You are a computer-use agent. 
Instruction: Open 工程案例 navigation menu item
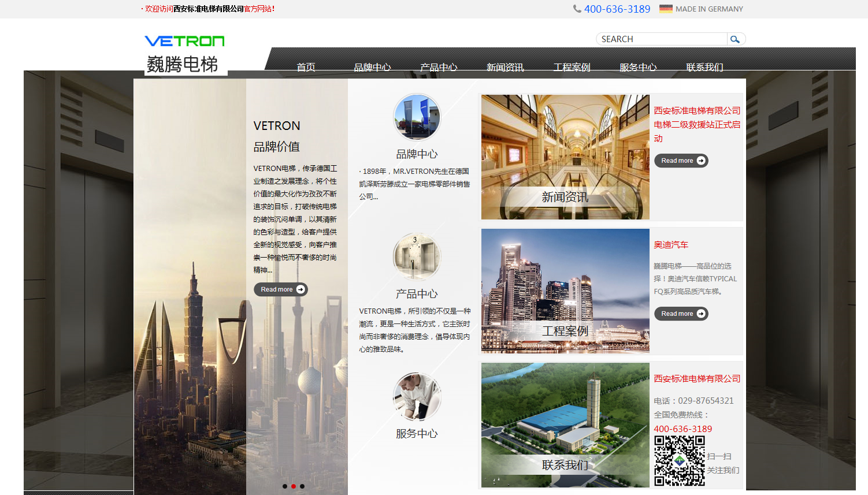click(572, 67)
